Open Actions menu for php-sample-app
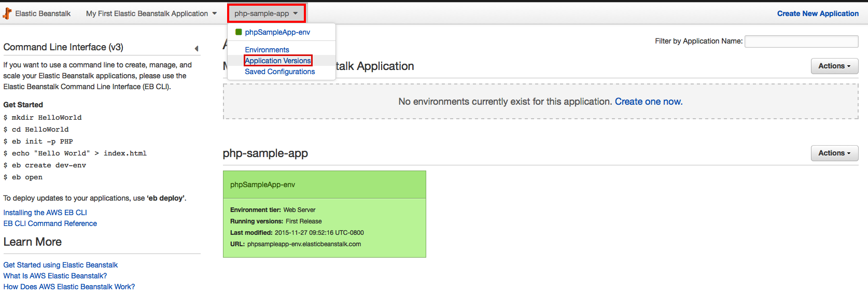 834,153
